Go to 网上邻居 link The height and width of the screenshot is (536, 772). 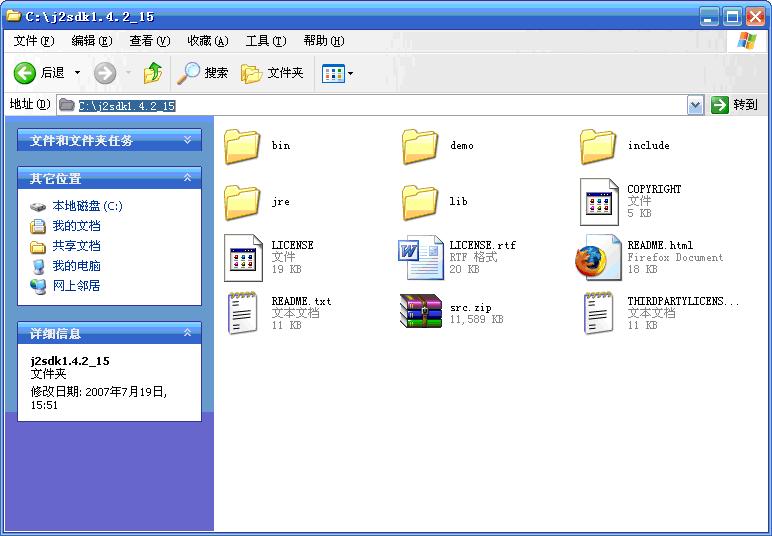[76, 285]
